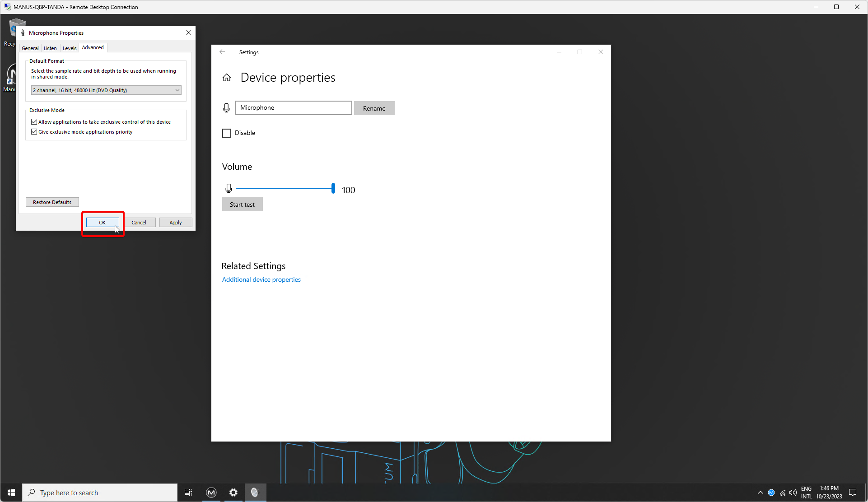Uncheck Give exclusive mode applications priority
This screenshot has height=502, width=868.
tap(34, 132)
